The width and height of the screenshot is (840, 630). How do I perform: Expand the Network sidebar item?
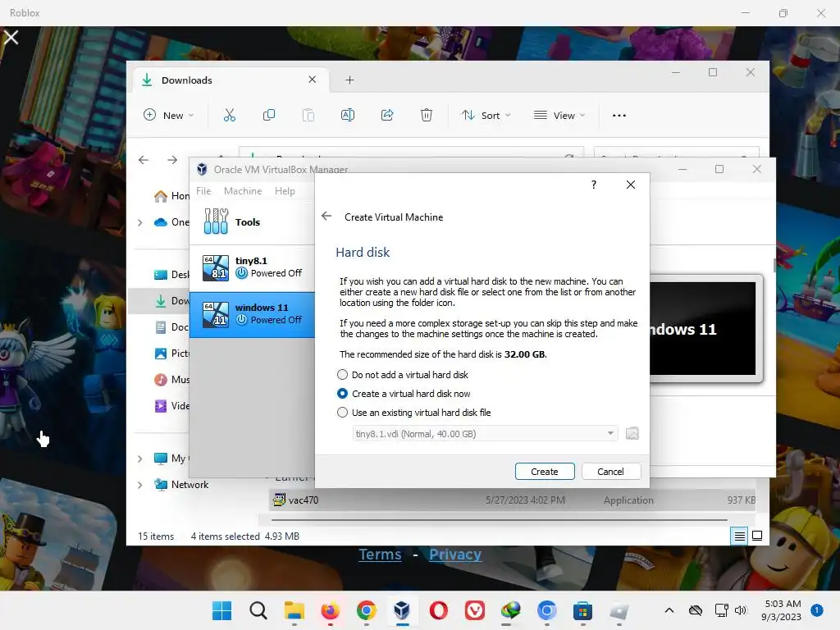click(x=140, y=485)
